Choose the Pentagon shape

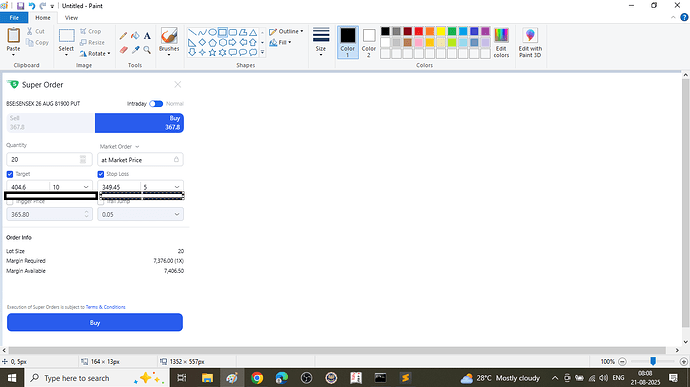pos(212,42)
